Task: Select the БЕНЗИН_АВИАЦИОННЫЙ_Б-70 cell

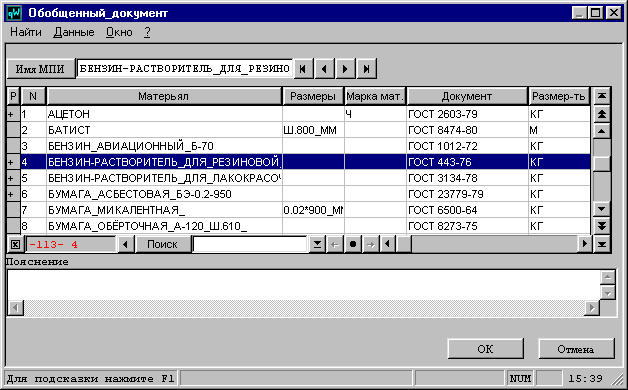Action: coord(164,146)
